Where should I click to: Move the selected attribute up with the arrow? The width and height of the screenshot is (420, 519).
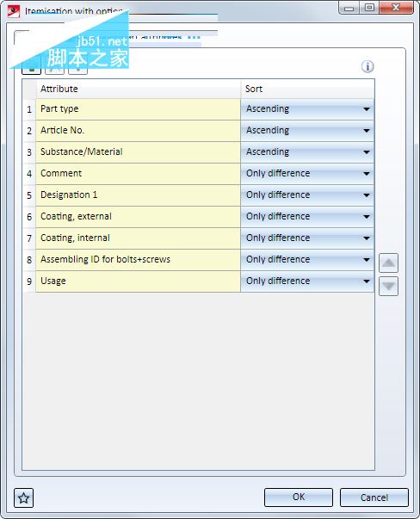click(x=388, y=263)
